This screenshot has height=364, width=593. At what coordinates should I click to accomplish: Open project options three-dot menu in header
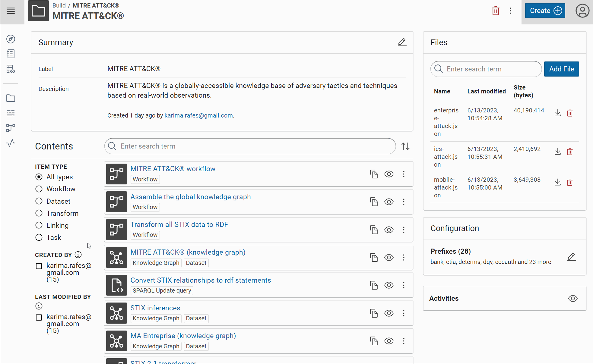(x=510, y=11)
